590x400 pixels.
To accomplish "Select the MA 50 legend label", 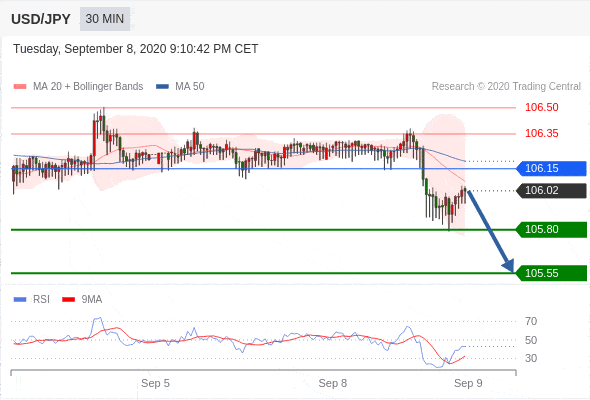I will (x=190, y=87).
